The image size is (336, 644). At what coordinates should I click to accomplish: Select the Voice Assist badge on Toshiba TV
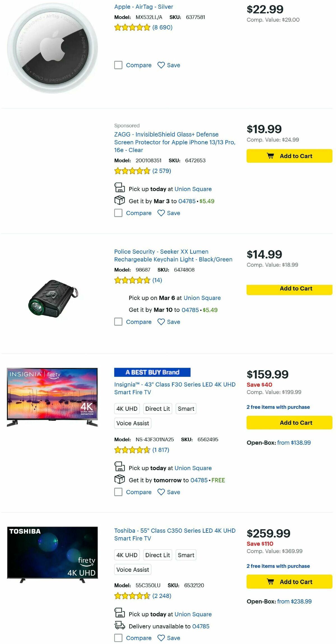(x=132, y=570)
